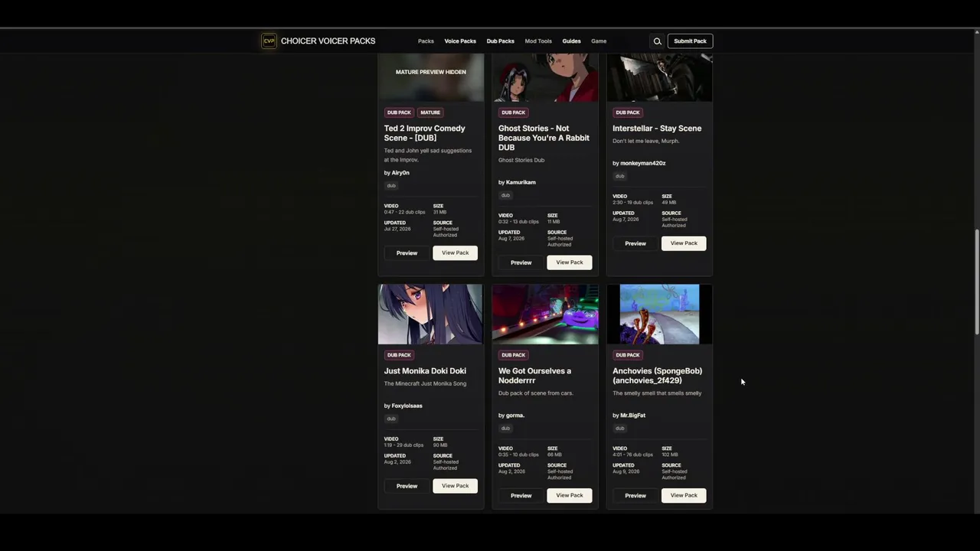The width and height of the screenshot is (980, 551).
Task: Visit author monkeyman420z's profile
Action: click(x=642, y=163)
